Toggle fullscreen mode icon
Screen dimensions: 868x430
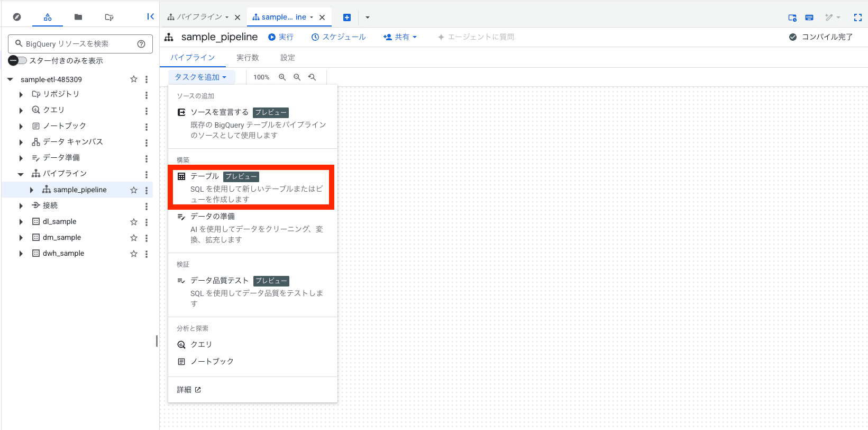tap(858, 17)
